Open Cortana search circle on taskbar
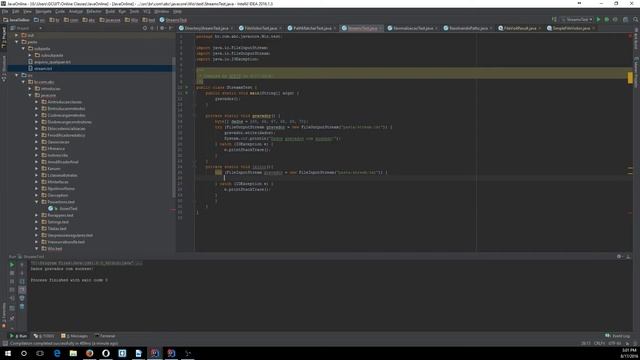Screen dimensions: 640x360 [x=24, y=353]
